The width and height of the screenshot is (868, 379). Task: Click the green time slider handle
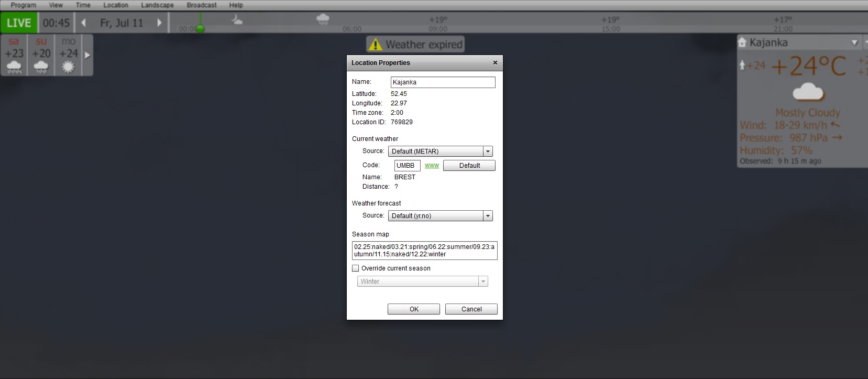200,29
